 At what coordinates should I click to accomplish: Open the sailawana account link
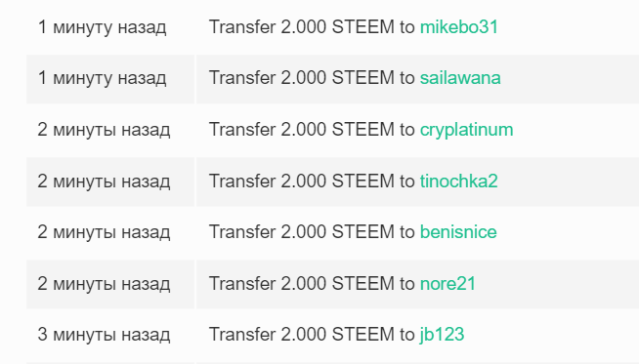(460, 78)
